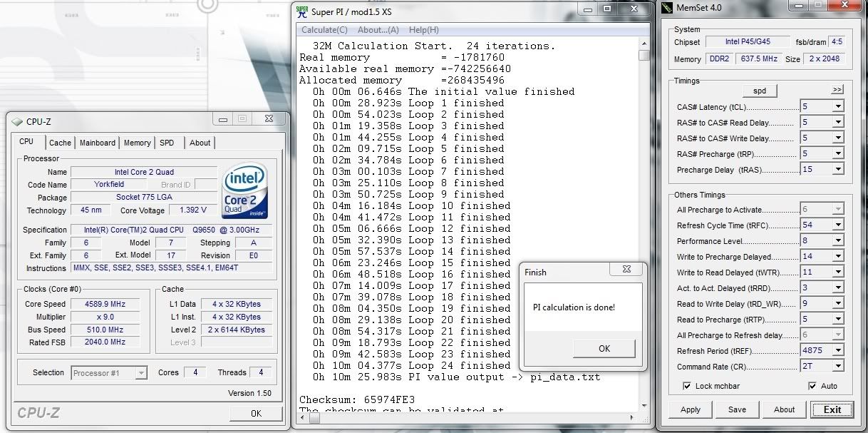This screenshot has width=868, height=433.
Task: Click the Checksum: 65974FE3 line
Action: 357,399
